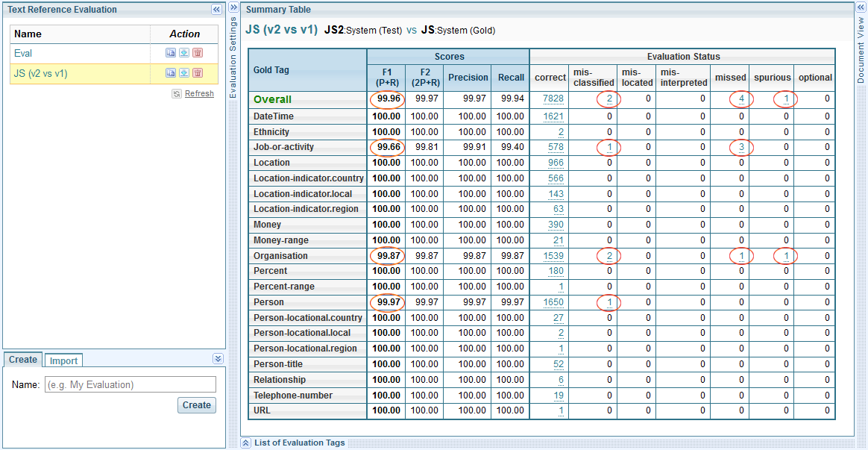Open the Job-or-activity missed count 3
This screenshot has height=450, width=868.
[741, 147]
